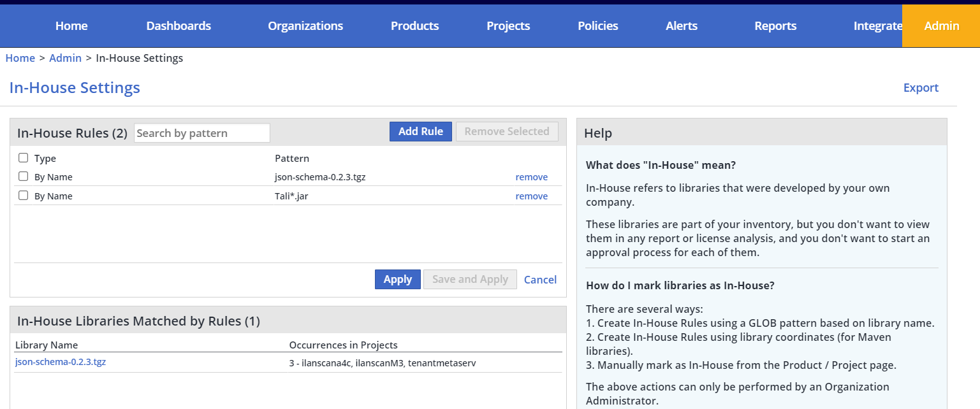Click the Apply button
The image size is (980, 409).
point(397,279)
